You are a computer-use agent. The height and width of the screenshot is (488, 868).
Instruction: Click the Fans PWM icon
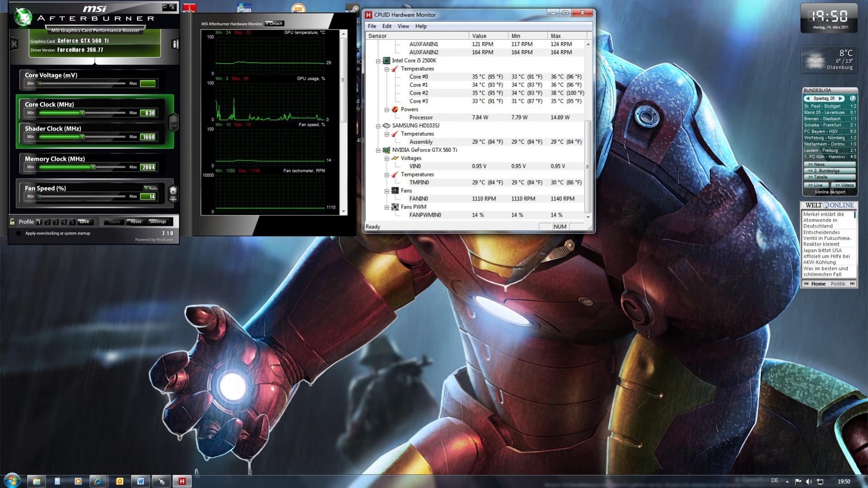click(395, 207)
